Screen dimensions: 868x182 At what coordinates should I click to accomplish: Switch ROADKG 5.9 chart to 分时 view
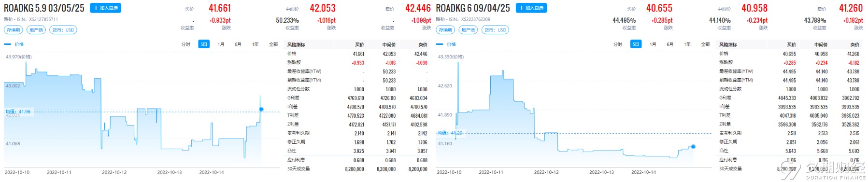(x=186, y=44)
